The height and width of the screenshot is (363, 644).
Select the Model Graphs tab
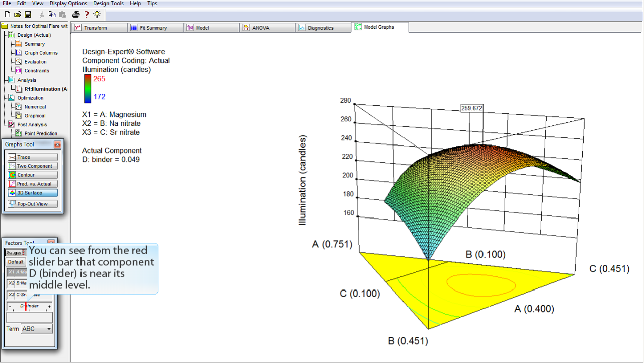click(380, 27)
